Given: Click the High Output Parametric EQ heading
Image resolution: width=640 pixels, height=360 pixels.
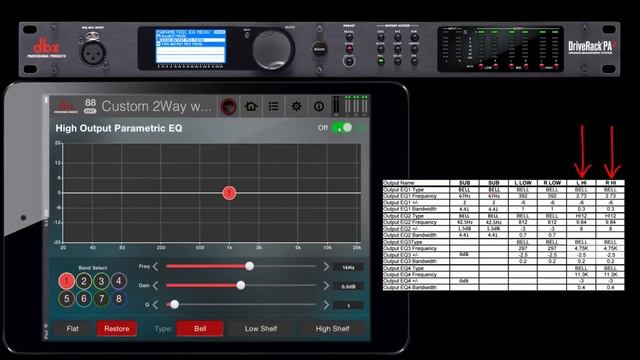Looking at the screenshot, I should [119, 128].
